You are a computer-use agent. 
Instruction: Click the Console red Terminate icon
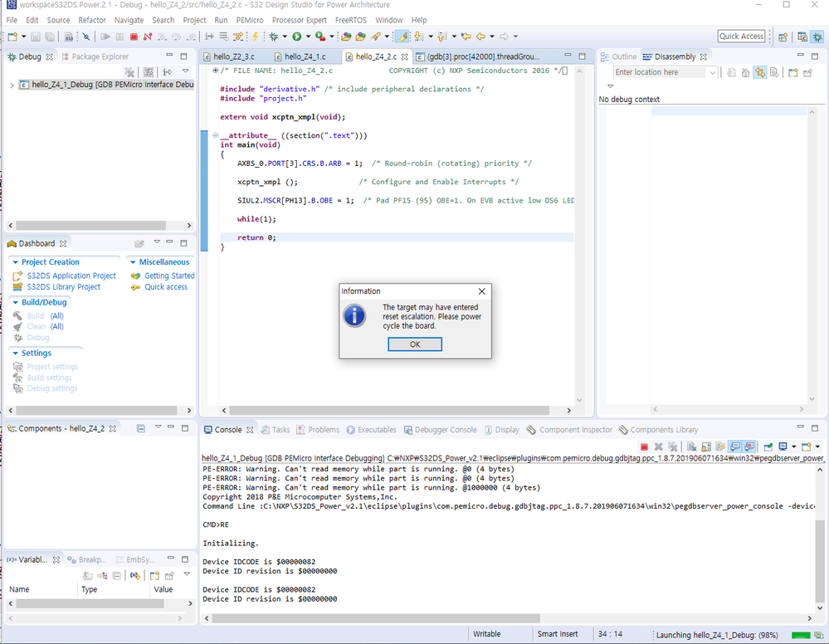pyautogui.click(x=644, y=446)
